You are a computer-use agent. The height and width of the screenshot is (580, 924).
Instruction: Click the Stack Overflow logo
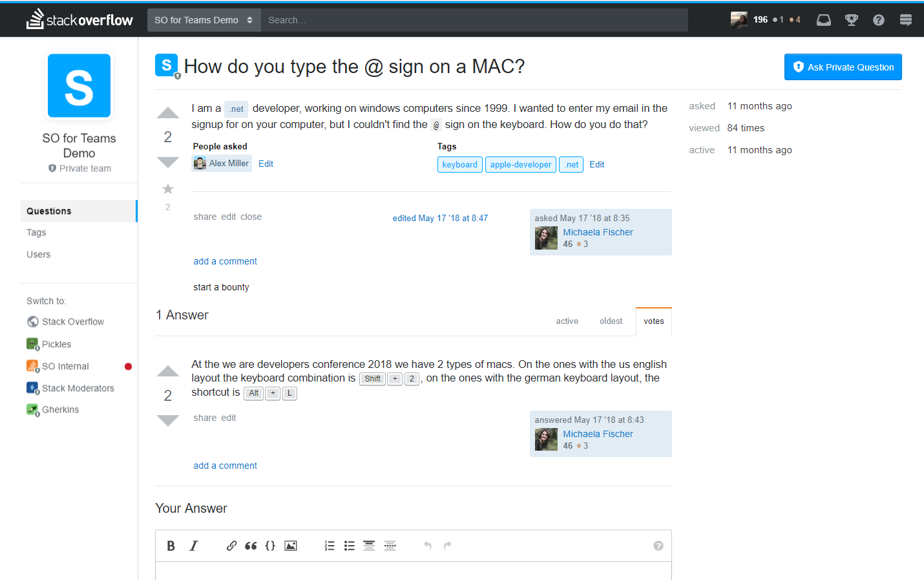[x=79, y=19]
